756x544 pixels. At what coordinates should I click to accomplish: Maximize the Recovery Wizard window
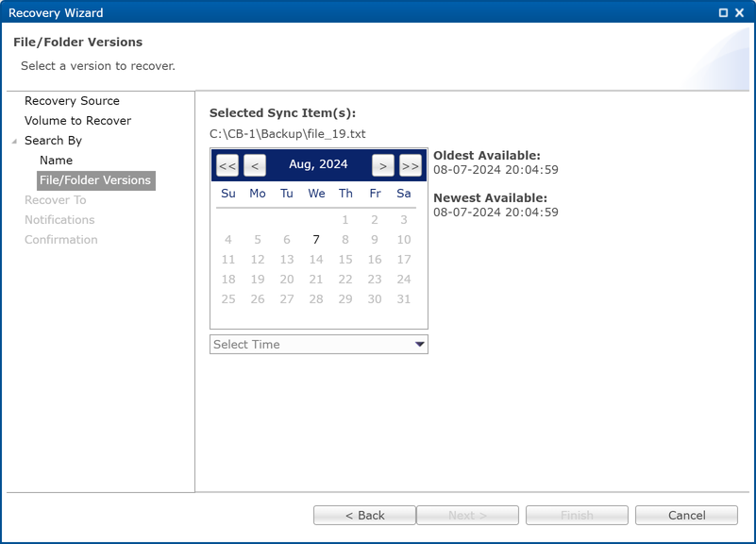[x=723, y=13]
